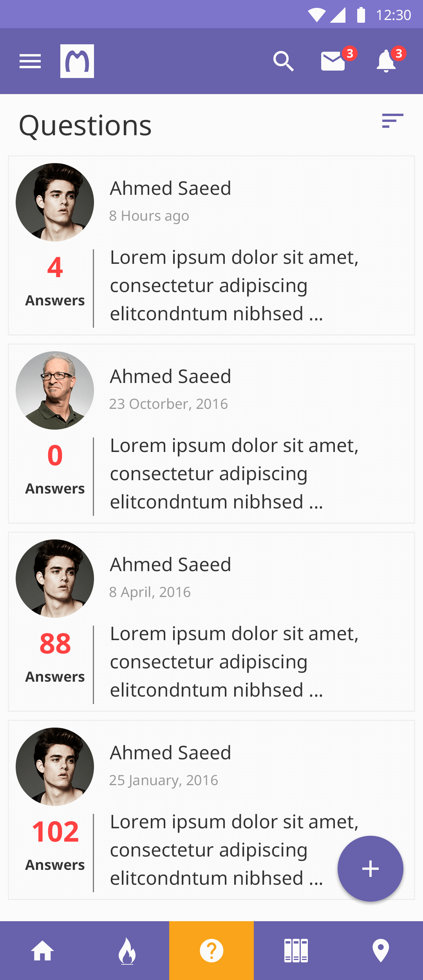
Task: Open the hamburger navigation menu
Action: tap(30, 61)
